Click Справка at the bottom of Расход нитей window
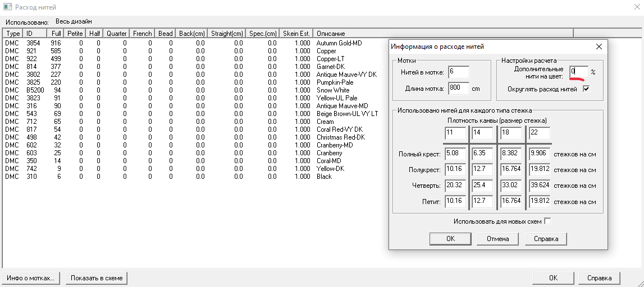This screenshot has height=287, width=644. pos(599,277)
